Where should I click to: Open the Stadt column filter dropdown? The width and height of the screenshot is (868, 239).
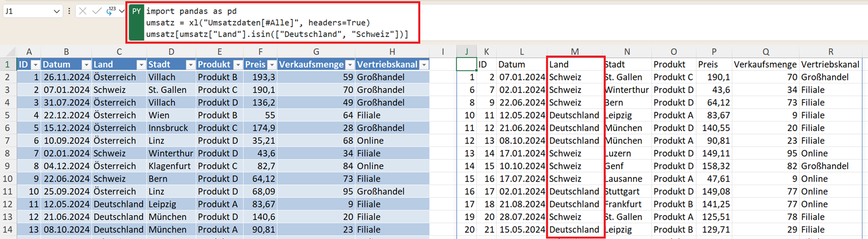coord(191,65)
